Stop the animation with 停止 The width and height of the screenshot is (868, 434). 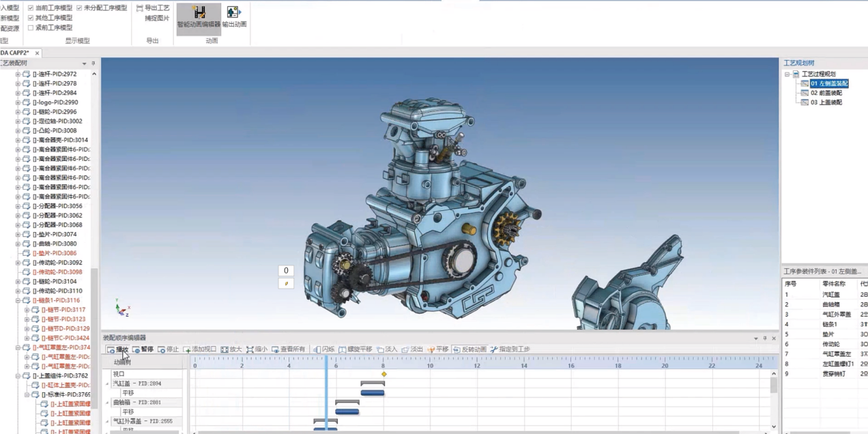(x=168, y=349)
